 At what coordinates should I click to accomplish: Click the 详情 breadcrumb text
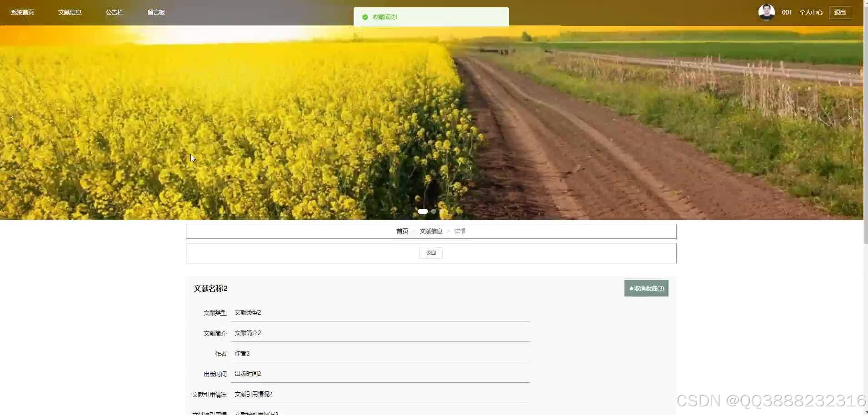tap(460, 231)
